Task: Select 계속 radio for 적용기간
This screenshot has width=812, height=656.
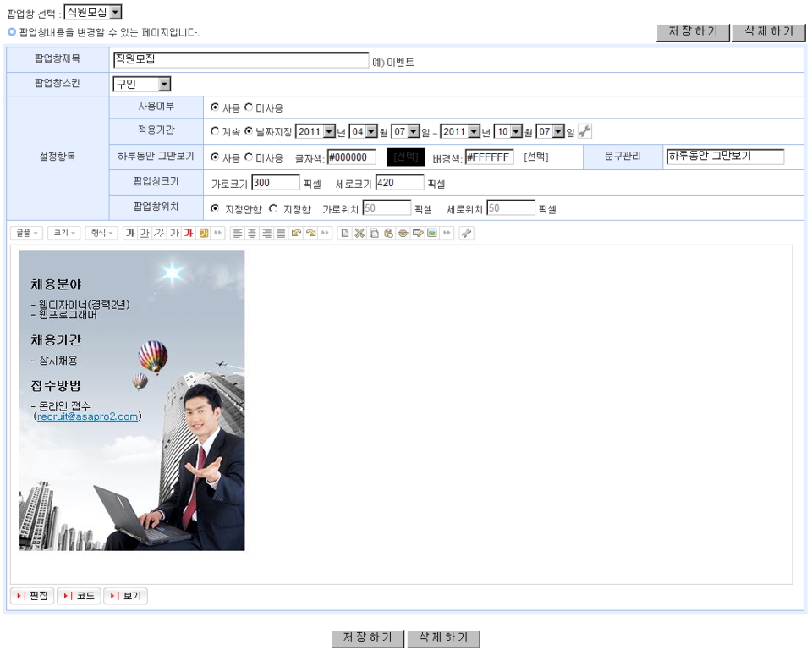Action: point(215,131)
